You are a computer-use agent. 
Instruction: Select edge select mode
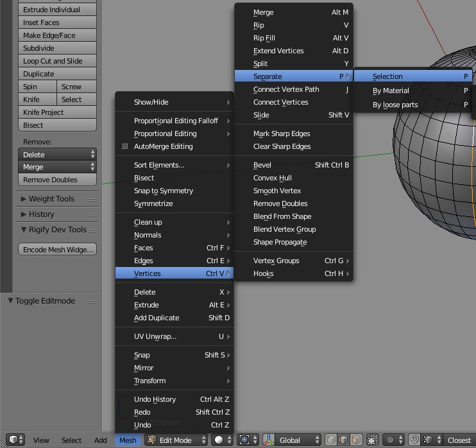(344, 440)
